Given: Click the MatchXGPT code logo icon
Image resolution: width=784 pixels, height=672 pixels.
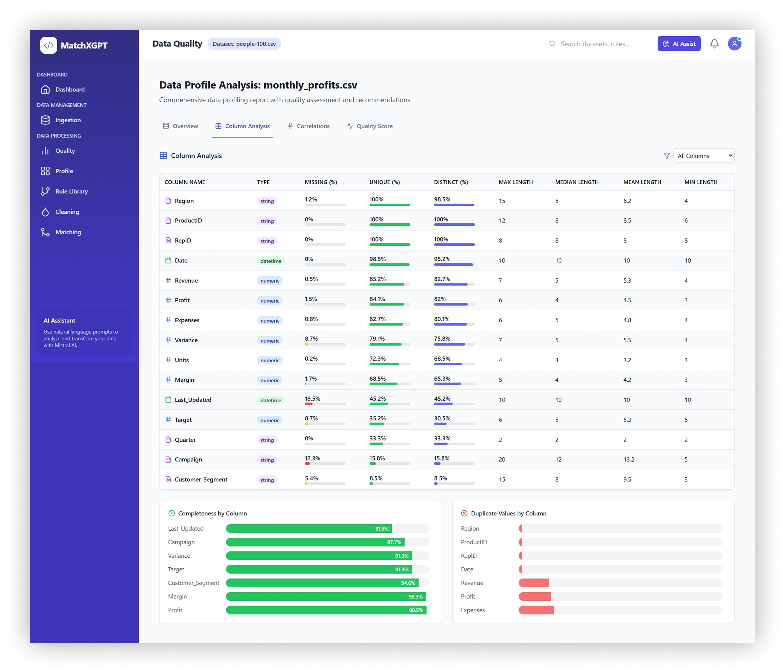Looking at the screenshot, I should point(48,45).
